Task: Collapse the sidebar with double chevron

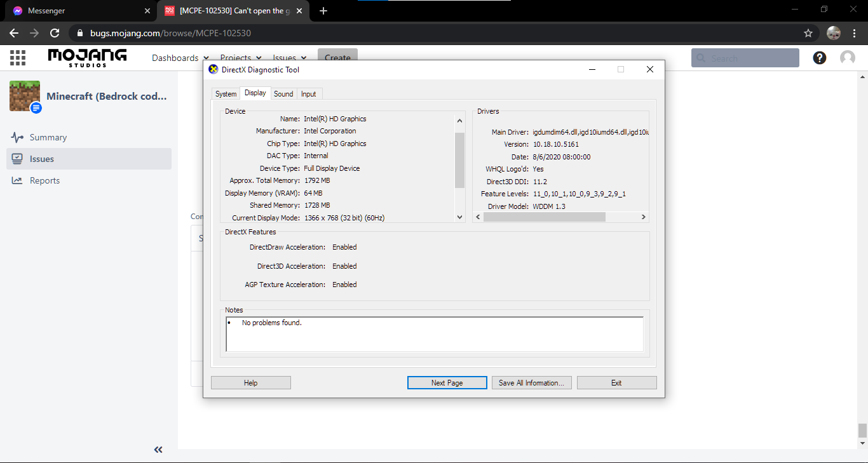Action: 158,450
